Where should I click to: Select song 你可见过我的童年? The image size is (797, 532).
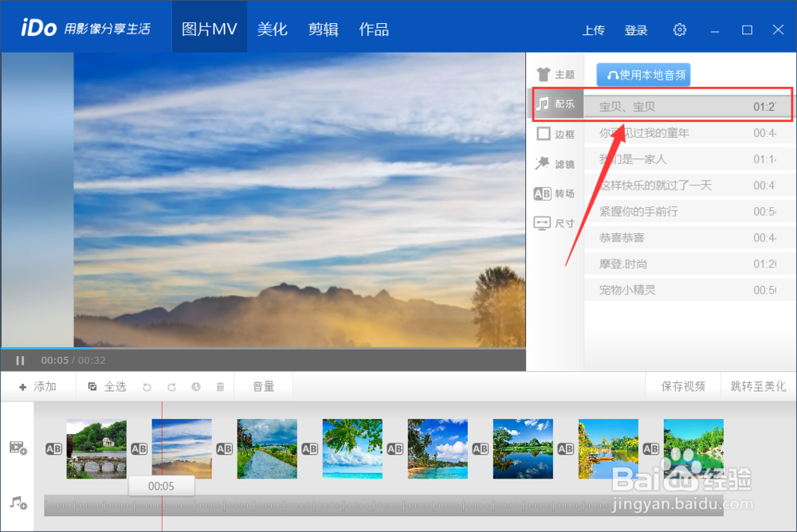[690, 133]
